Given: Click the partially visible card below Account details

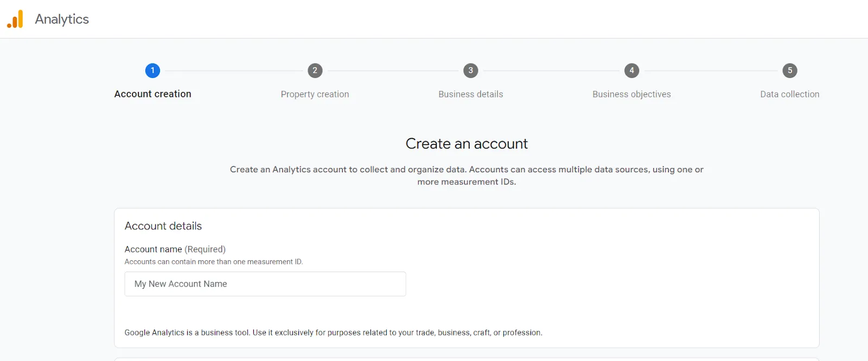Looking at the screenshot, I should pos(467,359).
